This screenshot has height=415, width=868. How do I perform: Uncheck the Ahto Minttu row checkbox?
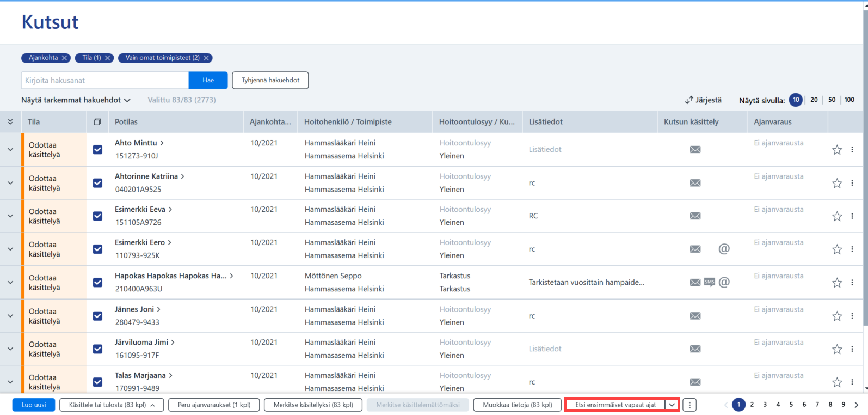coord(97,149)
